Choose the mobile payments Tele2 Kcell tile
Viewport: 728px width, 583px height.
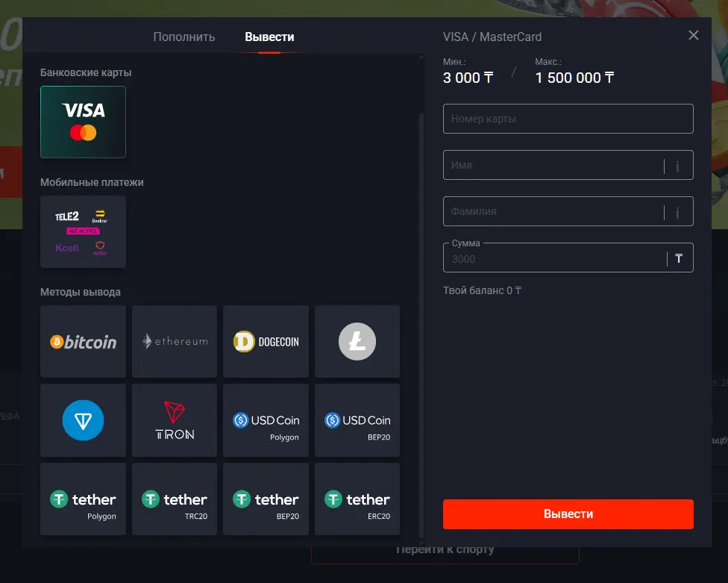[x=83, y=232]
